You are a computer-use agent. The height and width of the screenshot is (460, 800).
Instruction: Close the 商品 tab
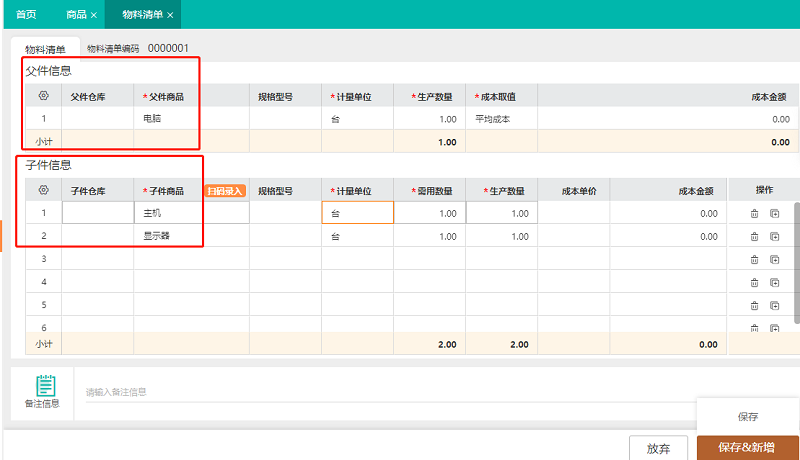pos(94,15)
